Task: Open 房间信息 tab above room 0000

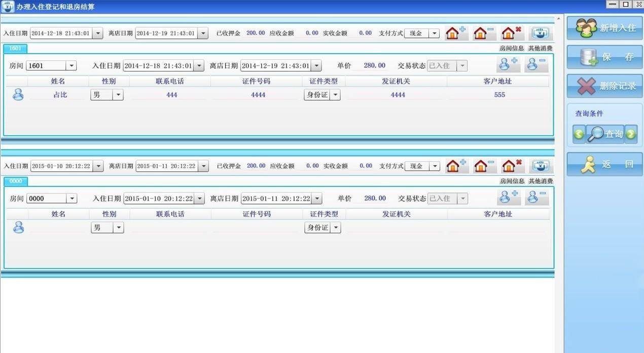Action: (x=512, y=181)
